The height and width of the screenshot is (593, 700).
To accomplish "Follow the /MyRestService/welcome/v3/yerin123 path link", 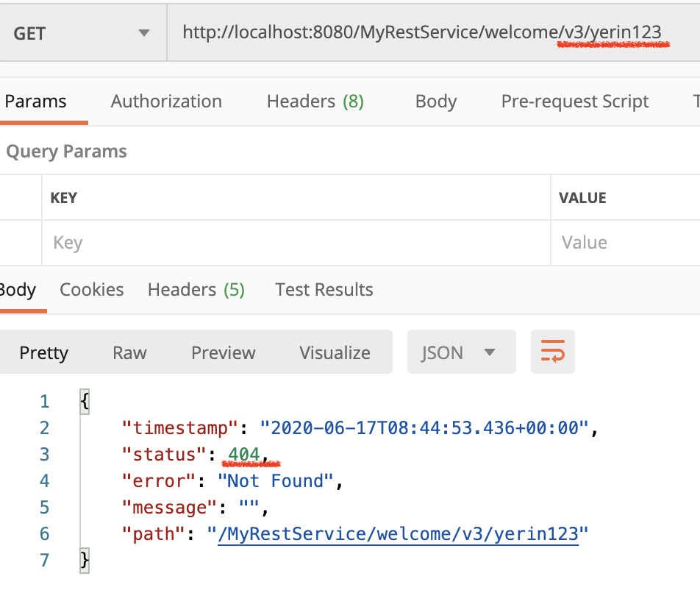I will tap(399, 534).
